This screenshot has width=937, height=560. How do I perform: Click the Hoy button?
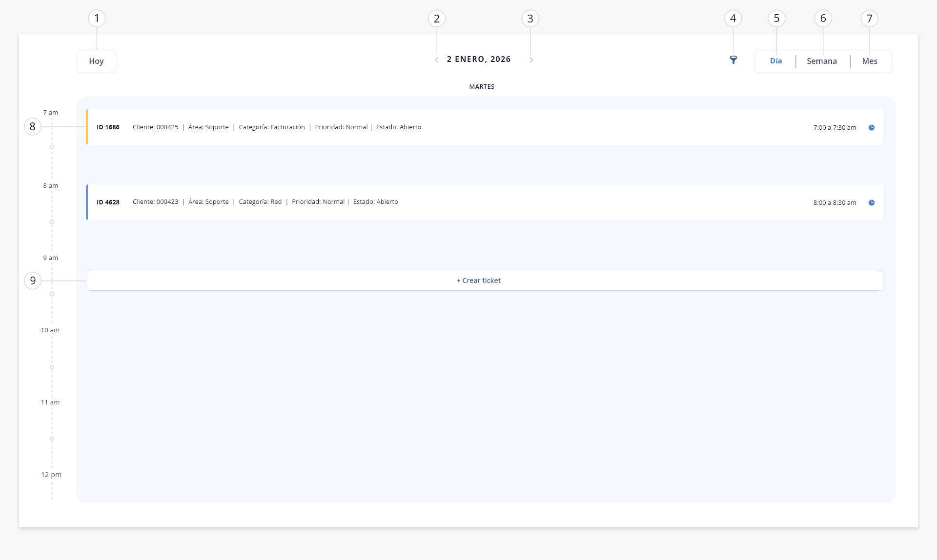[97, 61]
